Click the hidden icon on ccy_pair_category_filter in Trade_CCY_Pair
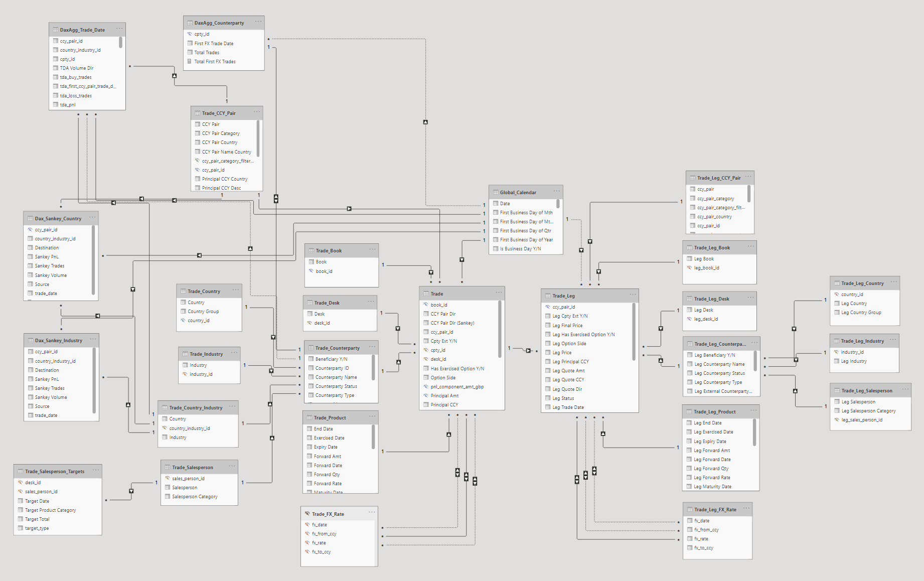 tap(197, 161)
